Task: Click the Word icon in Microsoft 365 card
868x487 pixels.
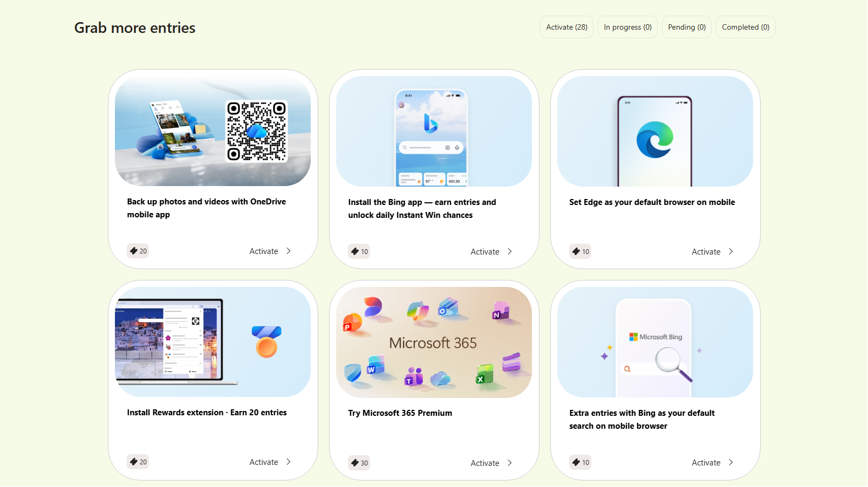Action: [x=375, y=365]
